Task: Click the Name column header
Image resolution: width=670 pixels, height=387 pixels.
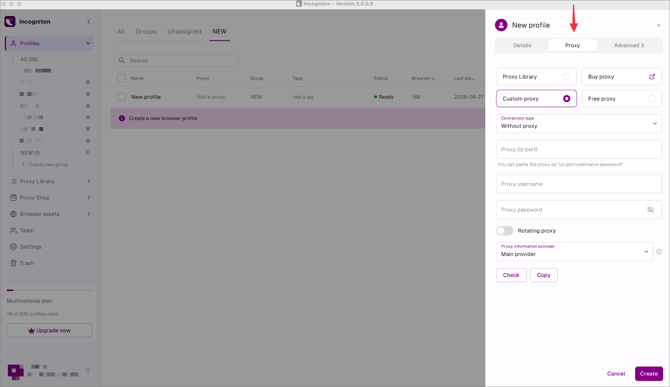Action: pyautogui.click(x=137, y=78)
